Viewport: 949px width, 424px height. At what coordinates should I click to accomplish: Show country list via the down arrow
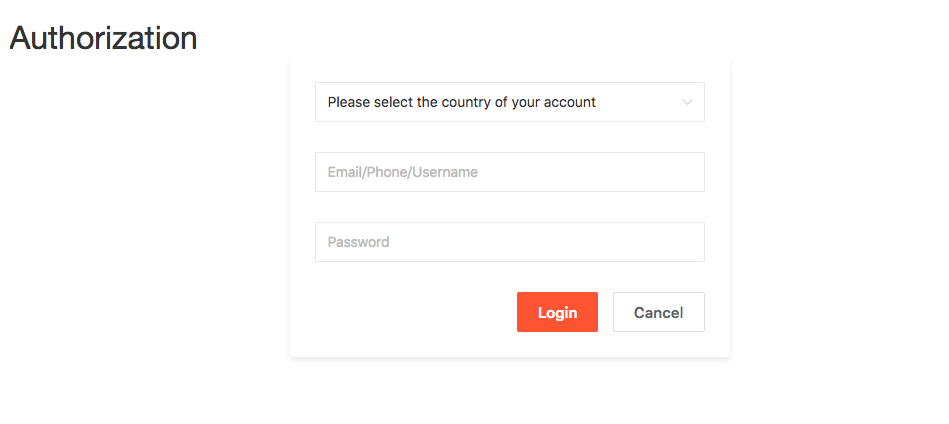(x=687, y=102)
